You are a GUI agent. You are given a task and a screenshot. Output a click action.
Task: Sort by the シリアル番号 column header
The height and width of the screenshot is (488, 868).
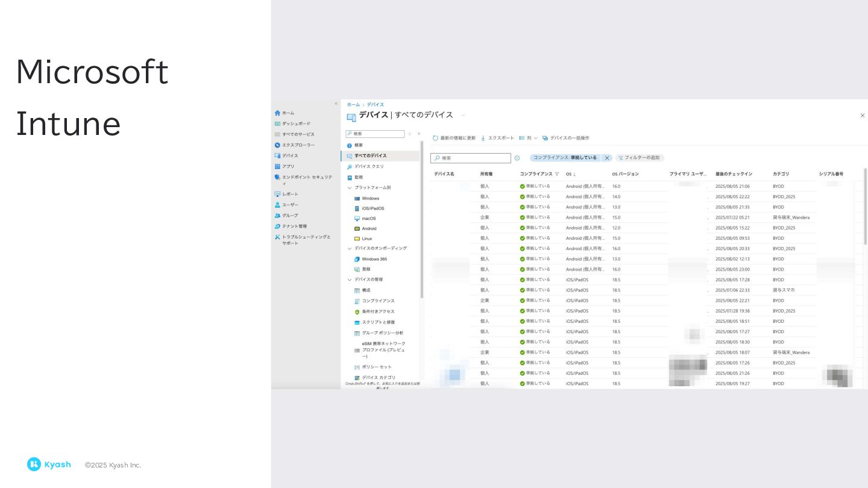coord(831,174)
